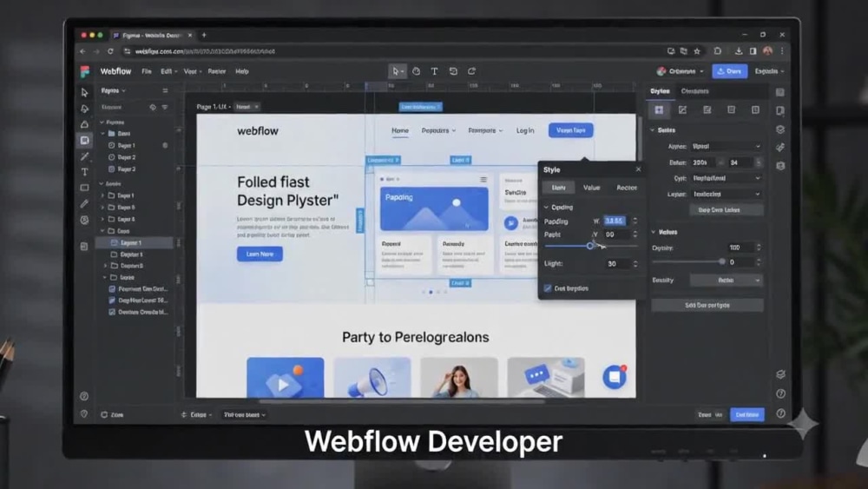
Task: Select the triangle shape tool in left toolbar
Action: [x=84, y=124]
